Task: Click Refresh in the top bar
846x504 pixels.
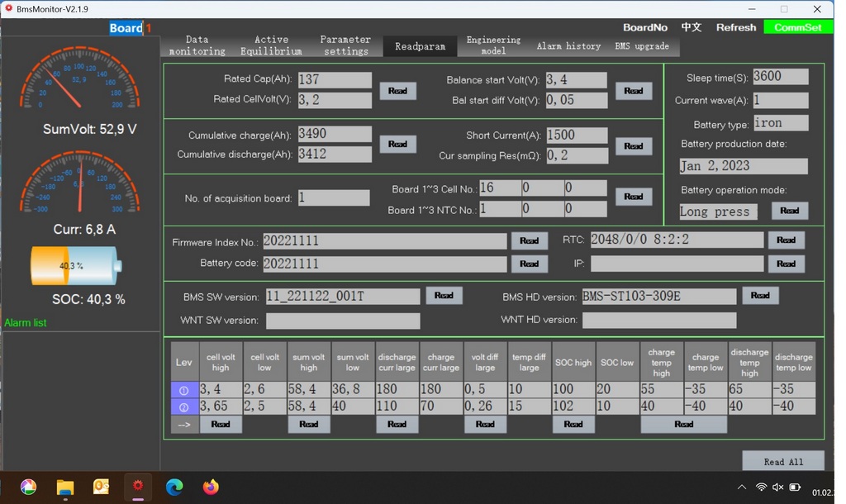Action: point(735,27)
